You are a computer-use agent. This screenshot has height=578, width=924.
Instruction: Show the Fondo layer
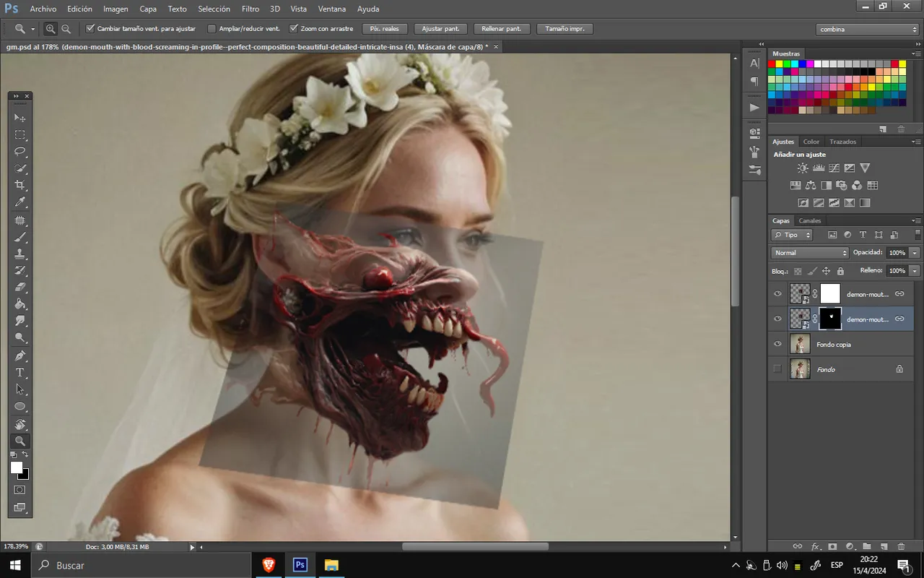click(x=777, y=369)
